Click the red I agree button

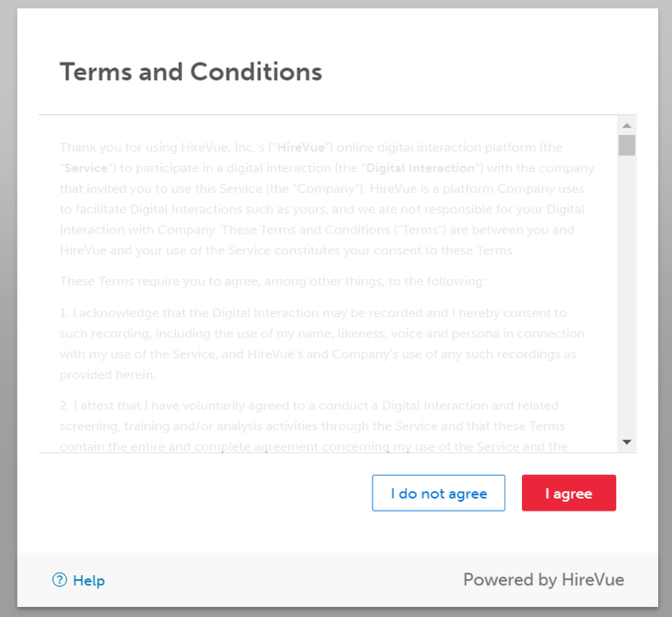569,493
